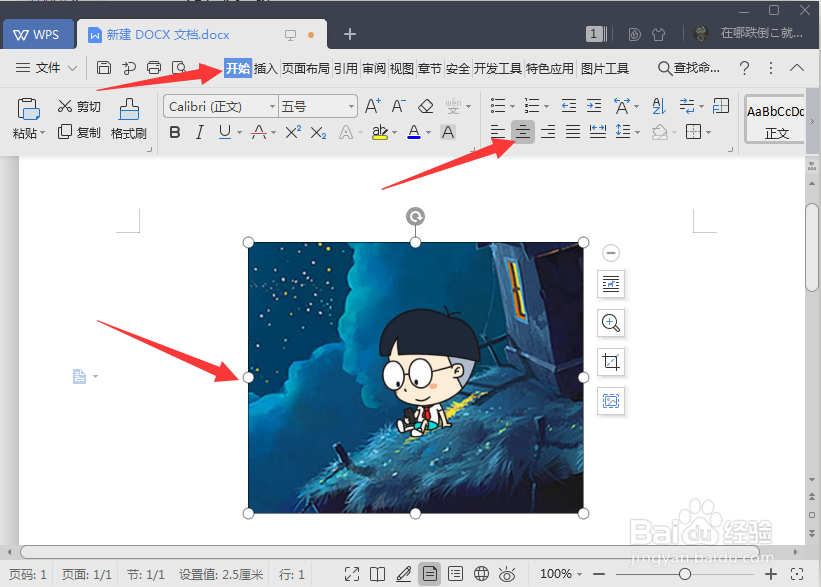Click the rotate handle above image
This screenshot has height=587, width=821.
(415, 216)
